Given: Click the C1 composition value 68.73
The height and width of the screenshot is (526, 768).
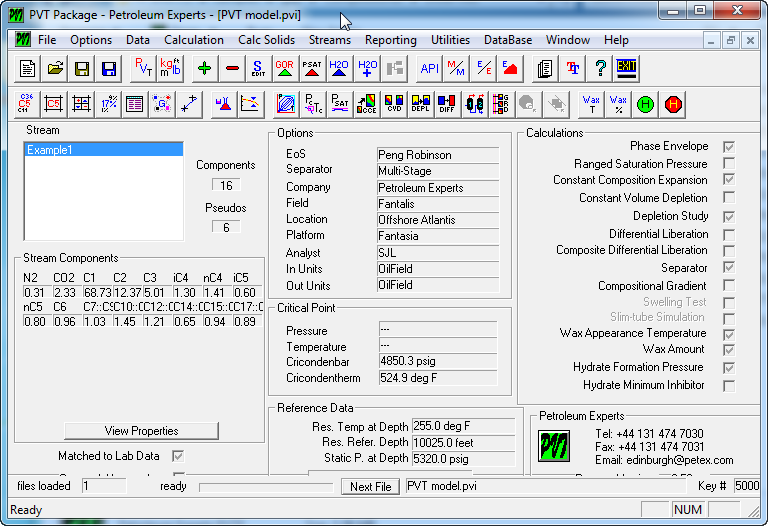Looking at the screenshot, I should [97, 292].
